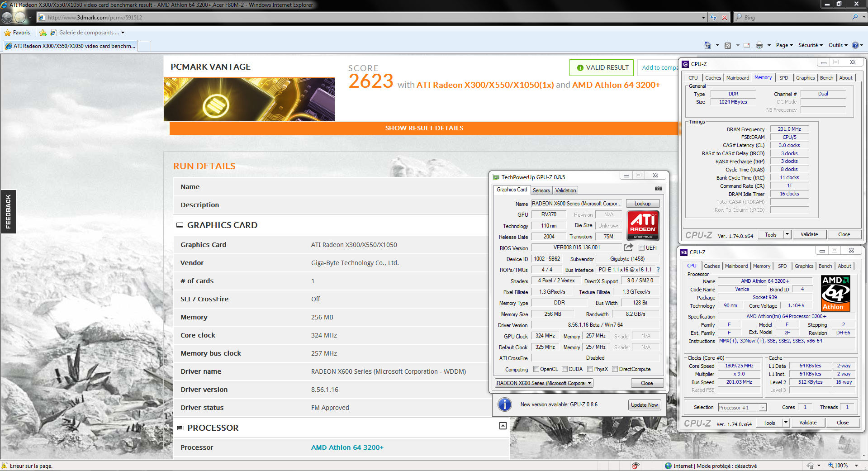Click the new blank tab button
The width and height of the screenshot is (868, 471).
(x=144, y=46)
